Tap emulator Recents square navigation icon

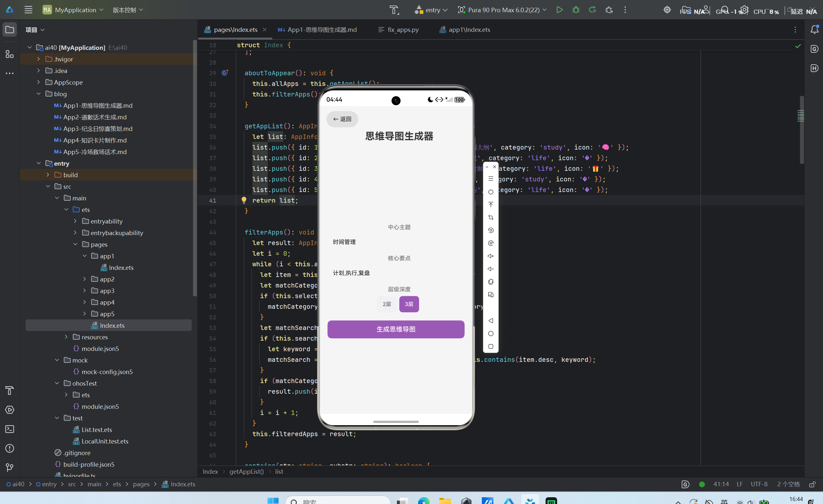[491, 346]
